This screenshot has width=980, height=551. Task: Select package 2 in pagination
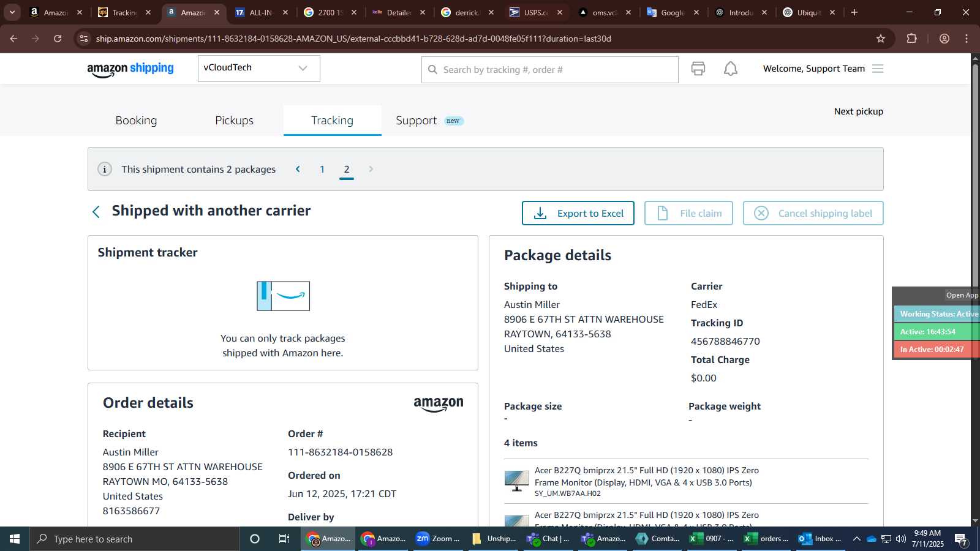(347, 170)
